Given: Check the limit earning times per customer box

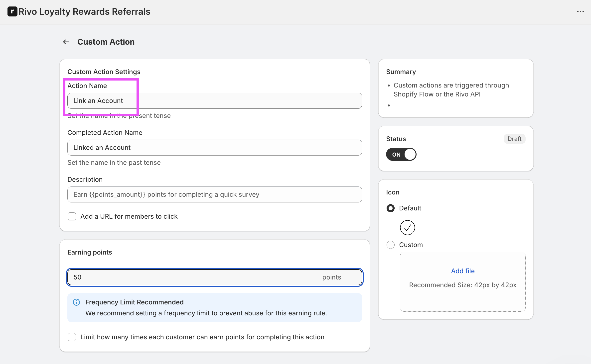Looking at the screenshot, I should coord(72,337).
